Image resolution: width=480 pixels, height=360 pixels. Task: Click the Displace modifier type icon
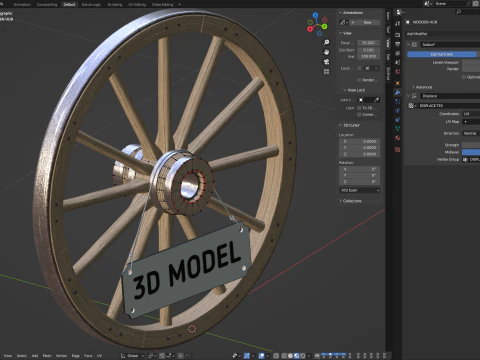[414, 96]
